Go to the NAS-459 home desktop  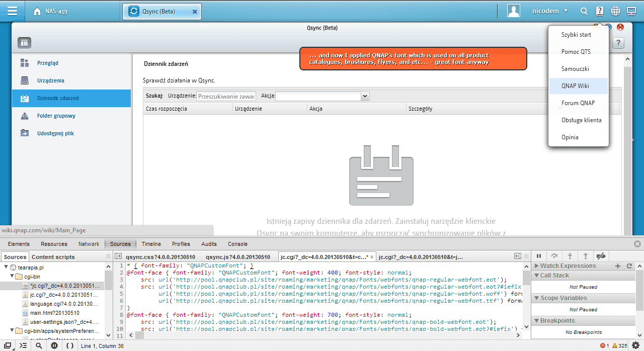(50, 11)
